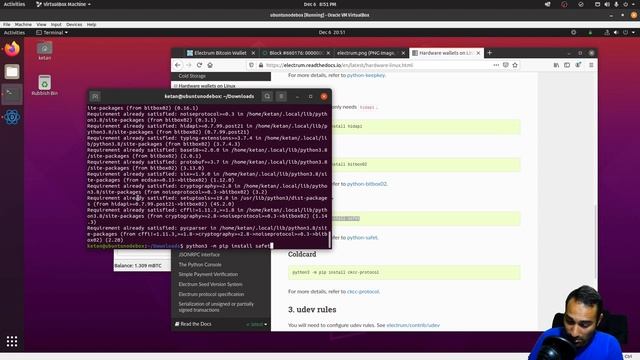Open Read the Docs version dropdown
Screen dimensions: 640x360
coord(257,324)
